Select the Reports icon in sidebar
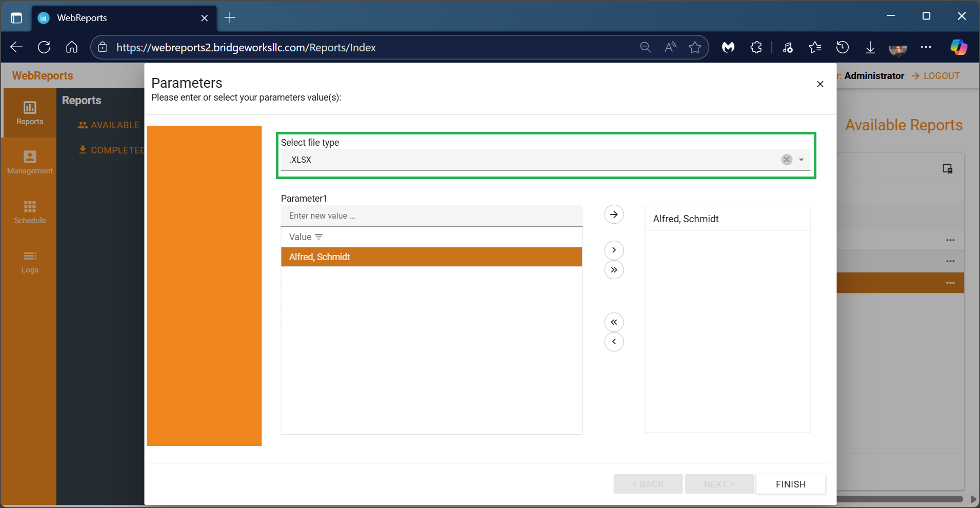 29,113
